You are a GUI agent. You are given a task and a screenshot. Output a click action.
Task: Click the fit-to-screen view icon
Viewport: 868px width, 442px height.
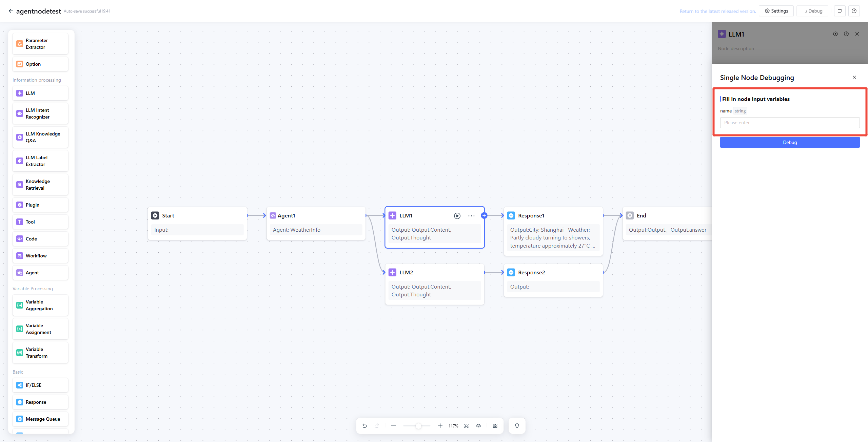[x=466, y=426]
